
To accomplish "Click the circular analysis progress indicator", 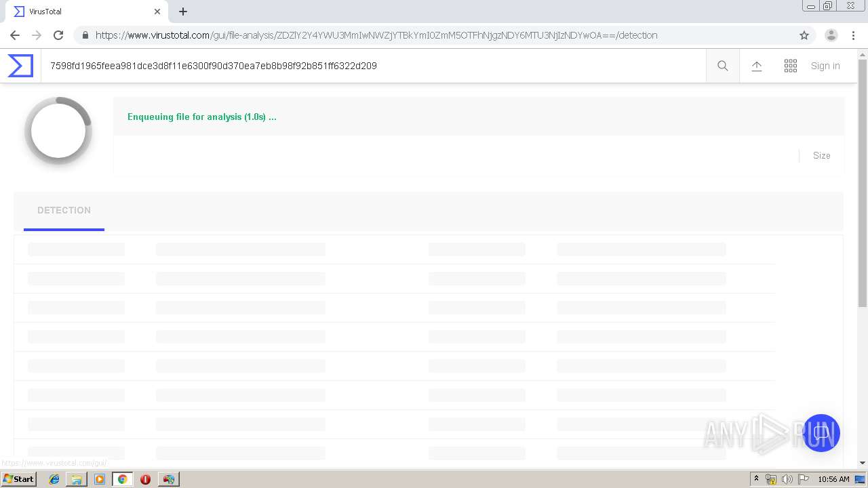I will pos(58,131).
